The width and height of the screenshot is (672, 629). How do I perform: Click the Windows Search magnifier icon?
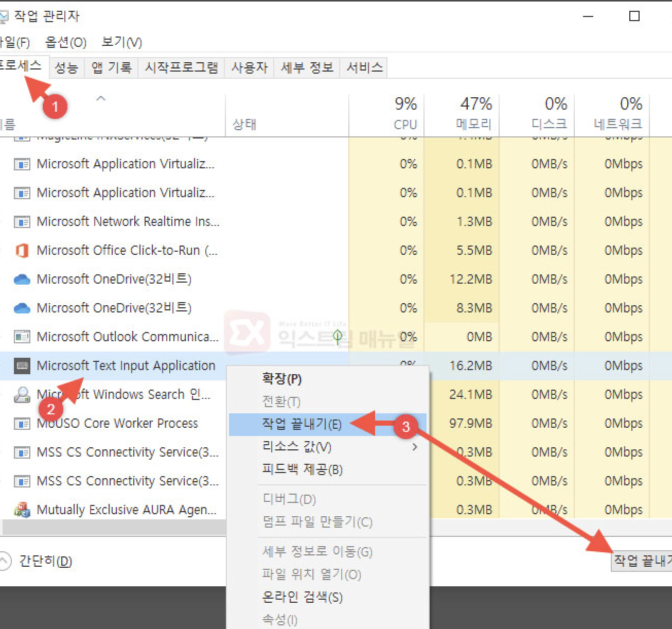(22, 394)
